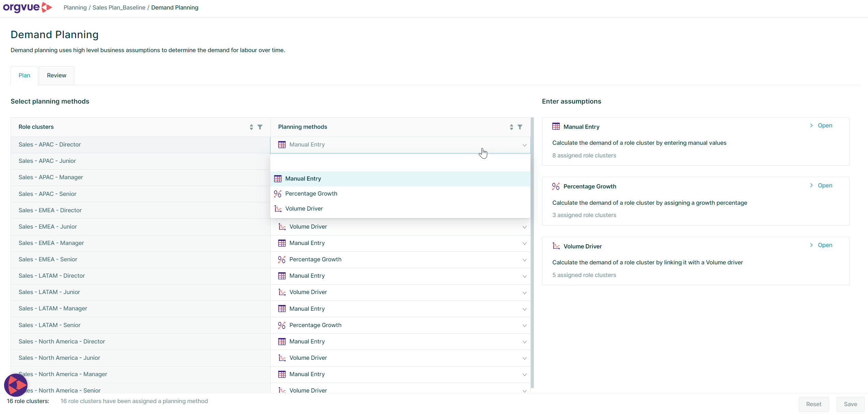Screen dimensions: 868x414
Task: Select Percentage Growth from the open dropdown
Action: point(311,193)
